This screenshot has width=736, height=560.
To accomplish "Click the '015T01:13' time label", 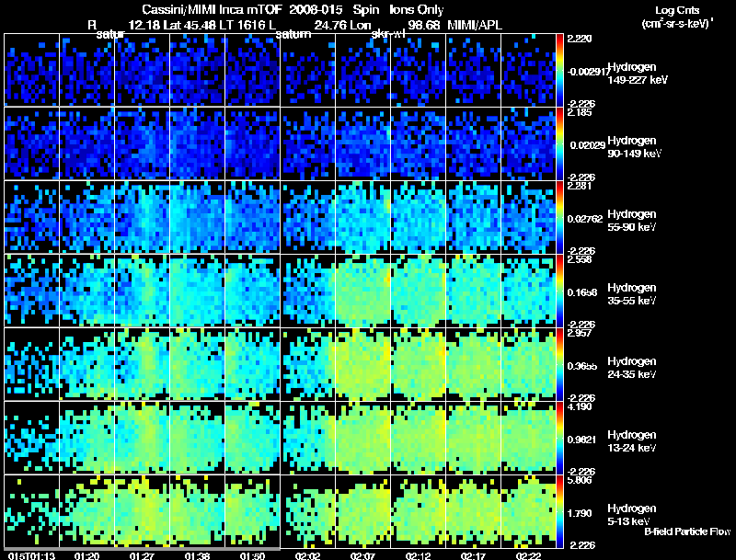I will [x=32, y=555].
